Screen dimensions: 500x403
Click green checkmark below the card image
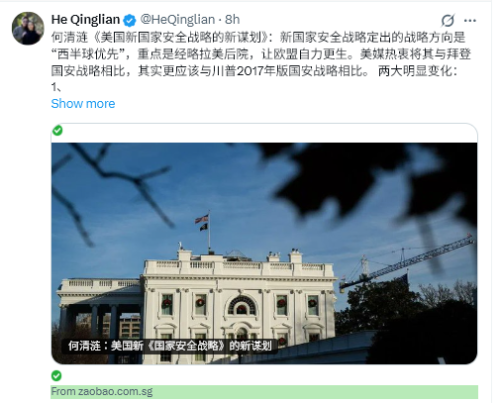tap(56, 376)
